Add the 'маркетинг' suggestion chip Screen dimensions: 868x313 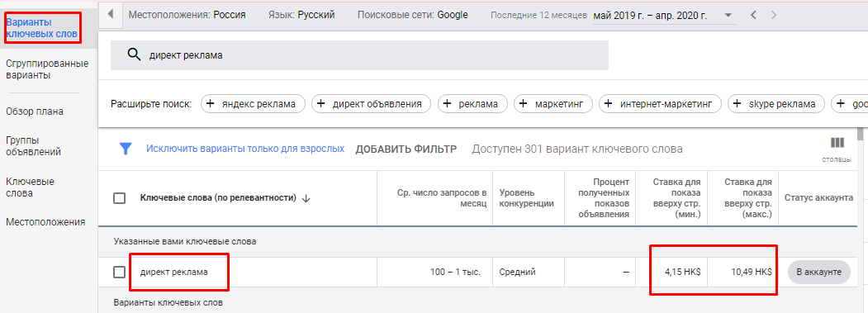[x=553, y=103]
